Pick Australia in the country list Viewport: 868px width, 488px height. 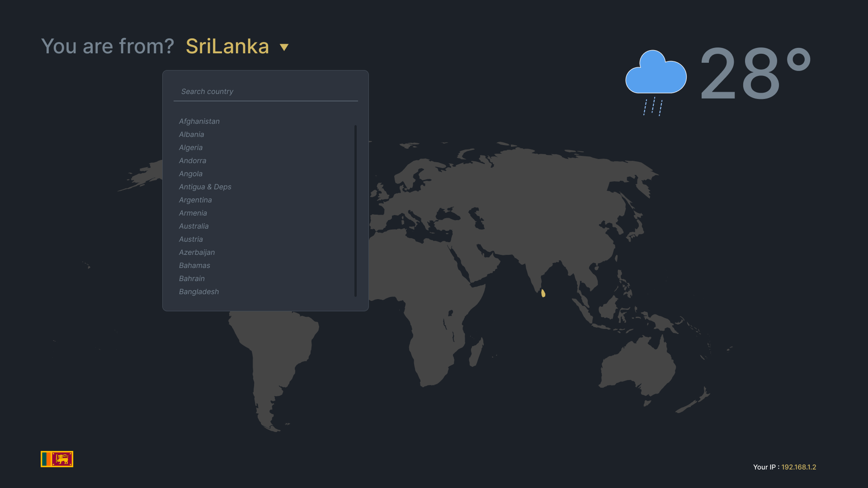tap(194, 226)
